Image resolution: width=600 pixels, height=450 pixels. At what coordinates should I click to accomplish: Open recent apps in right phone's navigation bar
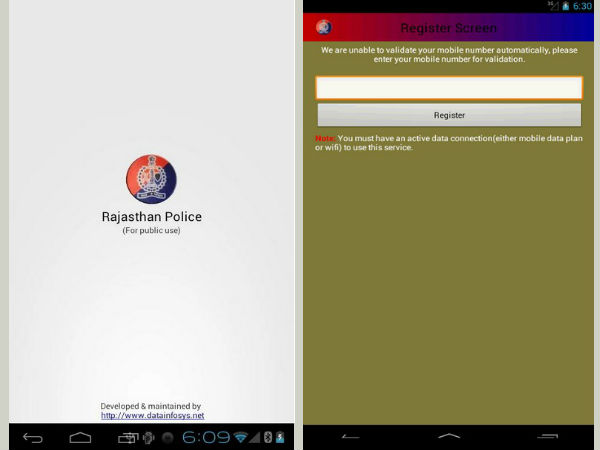(x=548, y=436)
